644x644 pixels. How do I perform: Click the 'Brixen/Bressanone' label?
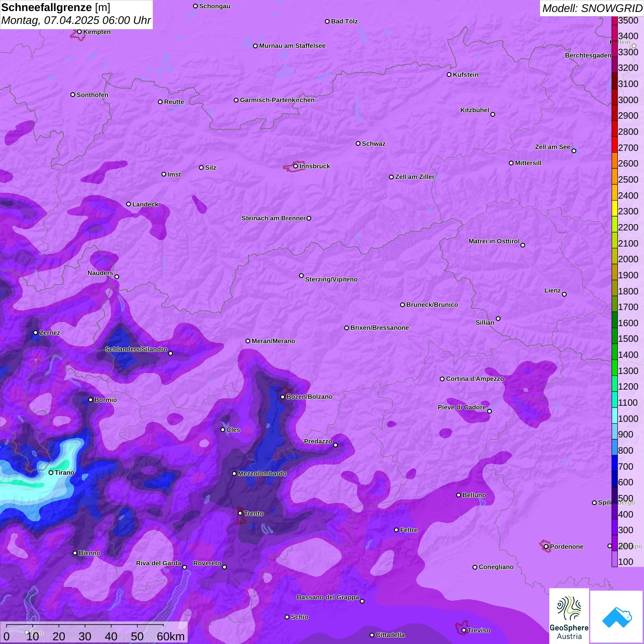(x=380, y=328)
